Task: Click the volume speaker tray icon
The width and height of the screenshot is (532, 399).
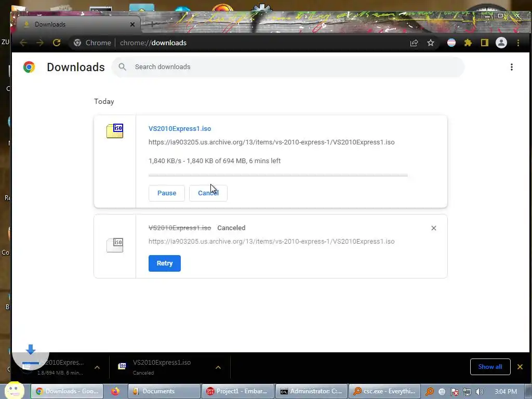Action: tap(480, 392)
